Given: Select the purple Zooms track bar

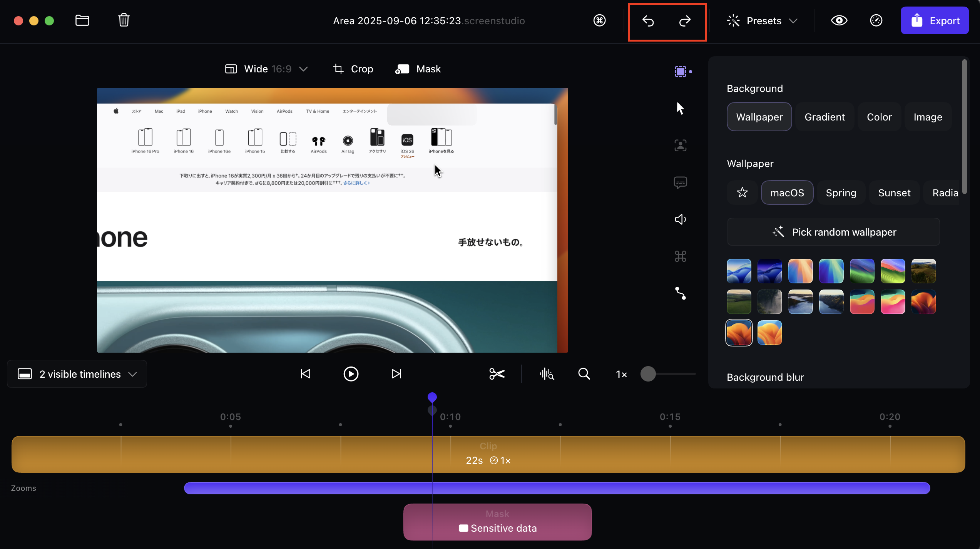Looking at the screenshot, I should point(557,488).
